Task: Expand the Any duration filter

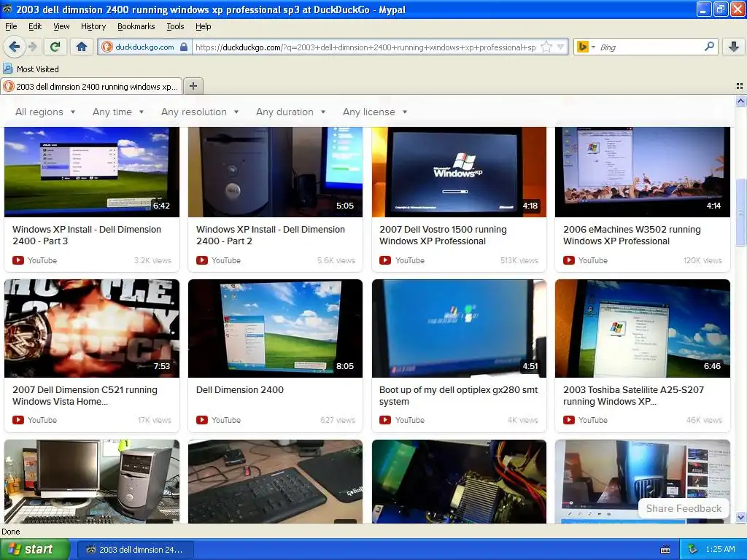Action: tap(290, 112)
